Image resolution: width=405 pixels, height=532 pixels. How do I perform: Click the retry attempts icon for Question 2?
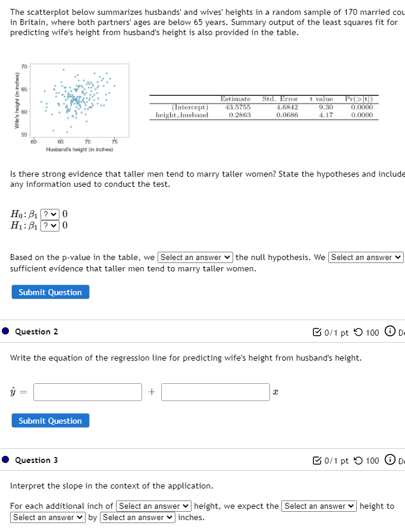[357, 333]
